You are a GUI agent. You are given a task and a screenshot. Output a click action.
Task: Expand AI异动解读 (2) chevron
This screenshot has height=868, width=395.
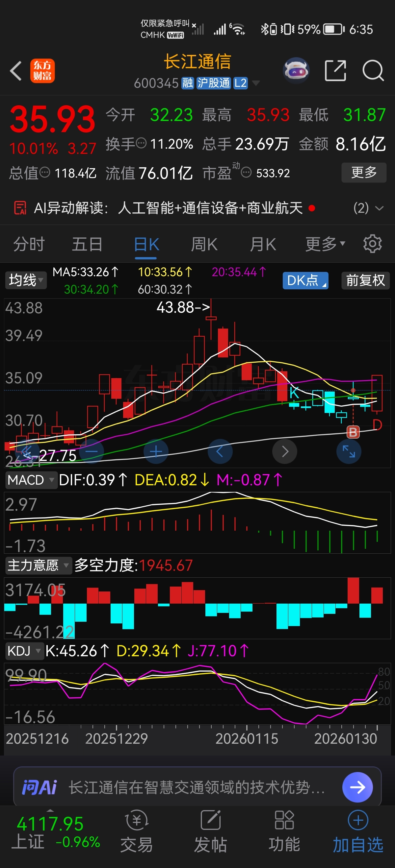(x=379, y=208)
